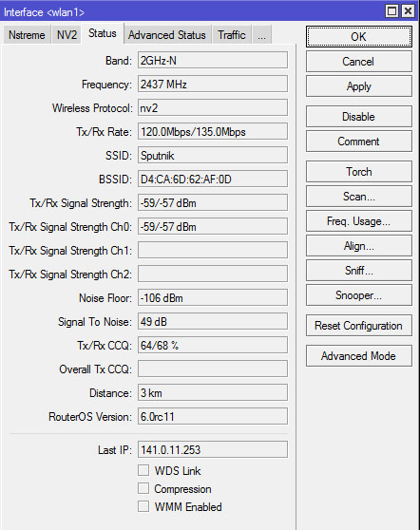Viewport: 420px width, 530px height.
Task: Start the Snooper... tool
Action: point(359,295)
